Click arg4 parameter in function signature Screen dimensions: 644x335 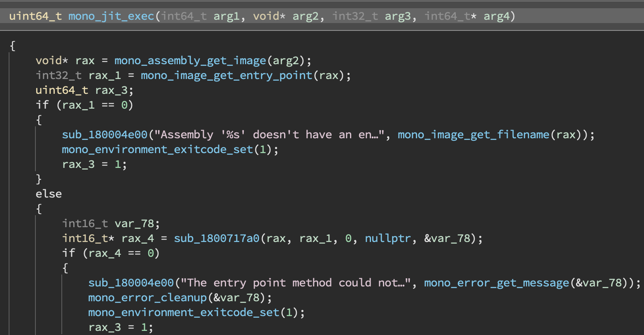pyautogui.click(x=496, y=16)
